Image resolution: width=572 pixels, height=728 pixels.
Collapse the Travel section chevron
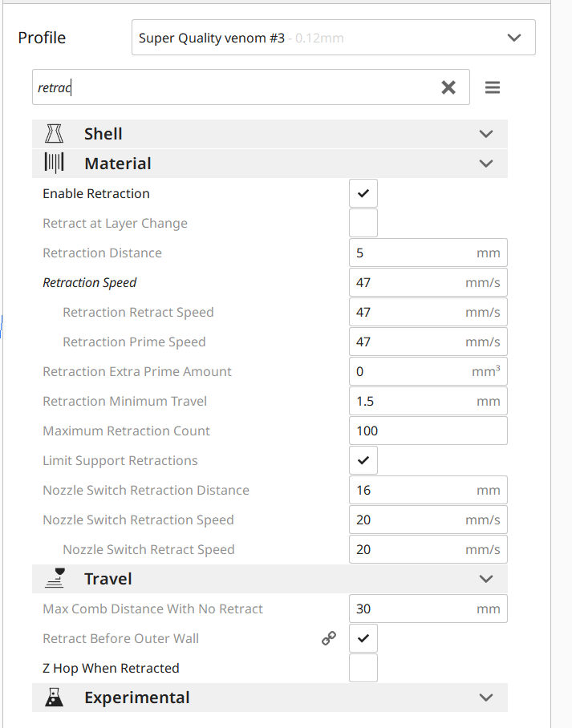tap(485, 579)
